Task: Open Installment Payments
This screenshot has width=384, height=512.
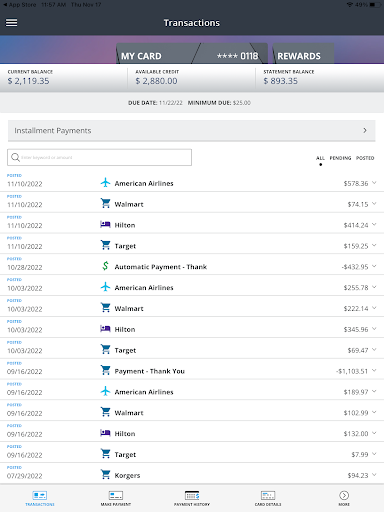Action: pos(192,131)
